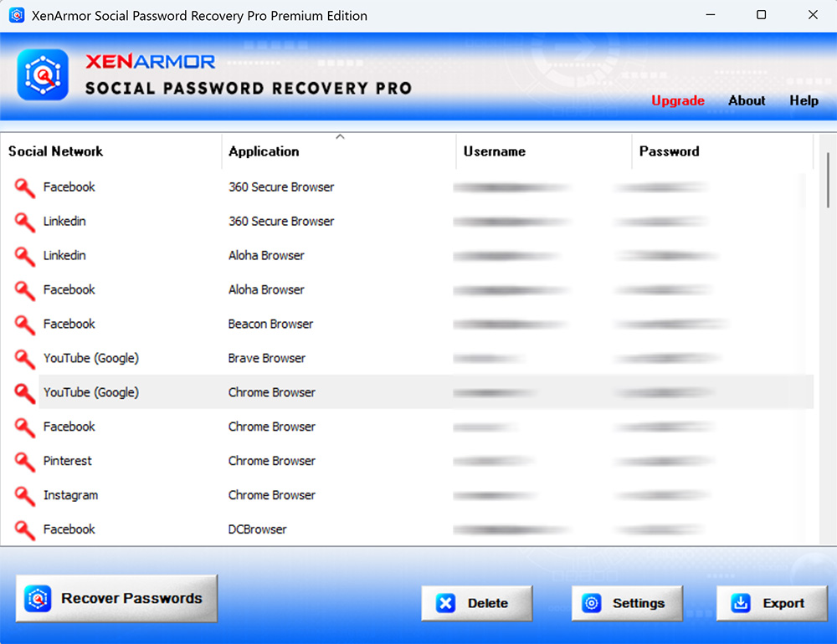Click key icon for YouTube Chrome Browser row

click(24, 393)
